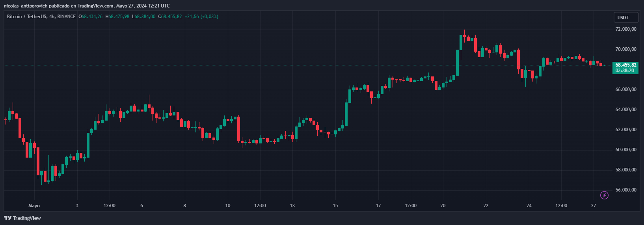The image size is (644, 225).
Task: Click the day 27 time axis label
Action: (x=594, y=206)
